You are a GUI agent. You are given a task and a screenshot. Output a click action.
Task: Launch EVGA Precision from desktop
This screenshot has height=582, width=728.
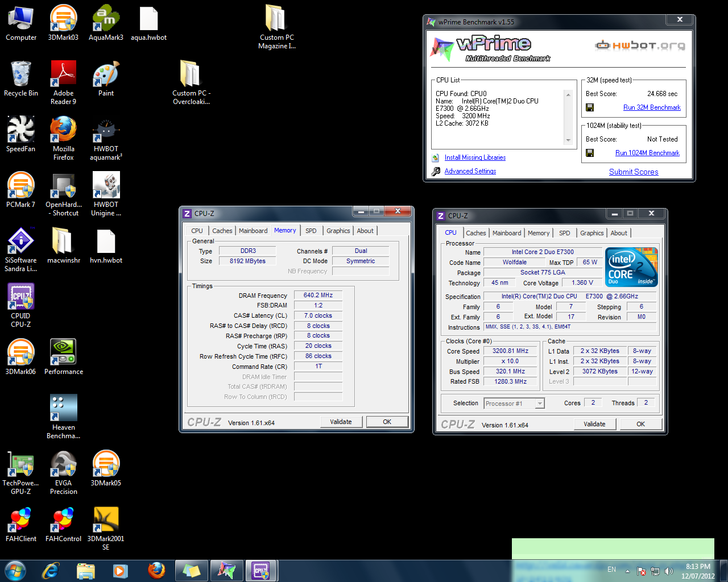(63, 473)
